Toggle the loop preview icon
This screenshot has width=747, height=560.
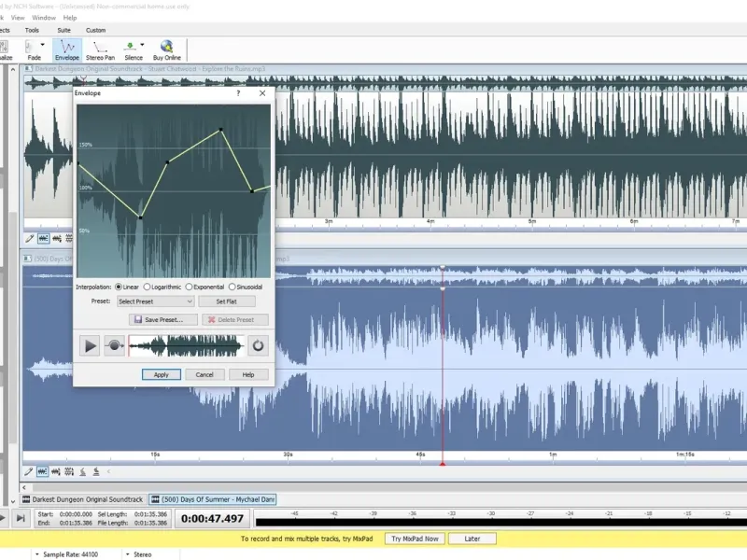tap(258, 345)
